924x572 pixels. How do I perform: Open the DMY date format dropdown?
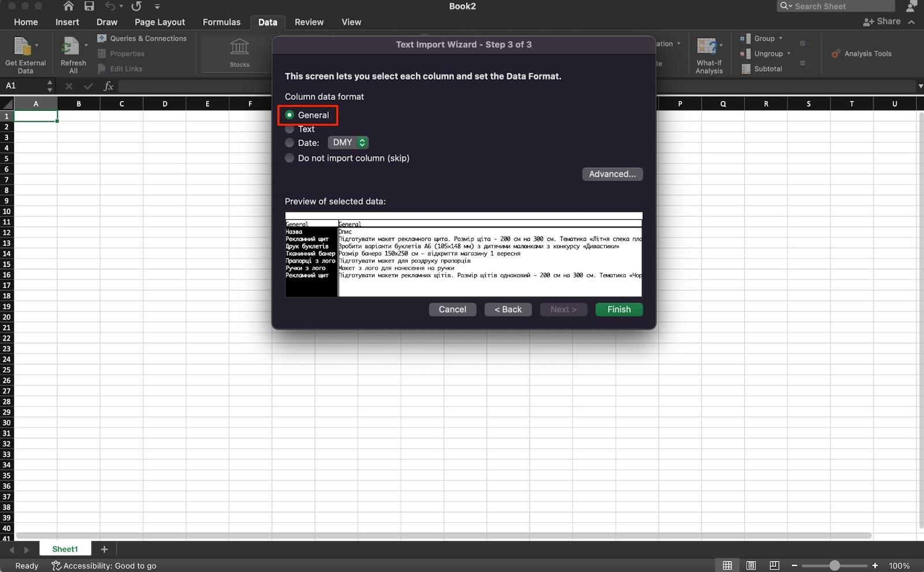tap(348, 143)
